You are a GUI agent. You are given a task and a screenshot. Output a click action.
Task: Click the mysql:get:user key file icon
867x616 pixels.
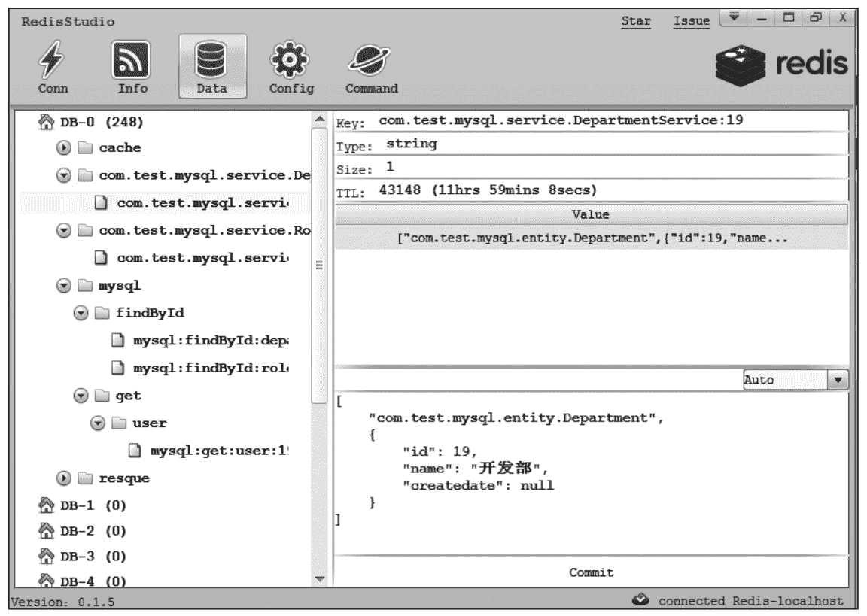click(x=135, y=451)
